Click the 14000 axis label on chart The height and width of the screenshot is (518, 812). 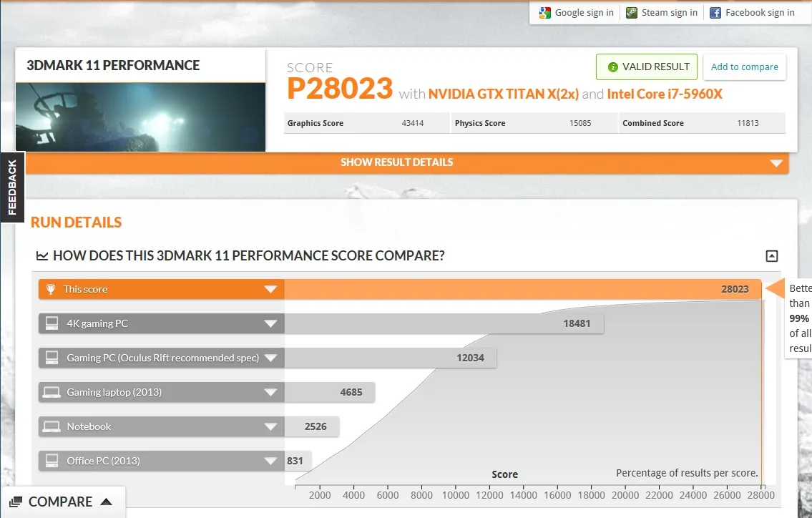pos(523,495)
